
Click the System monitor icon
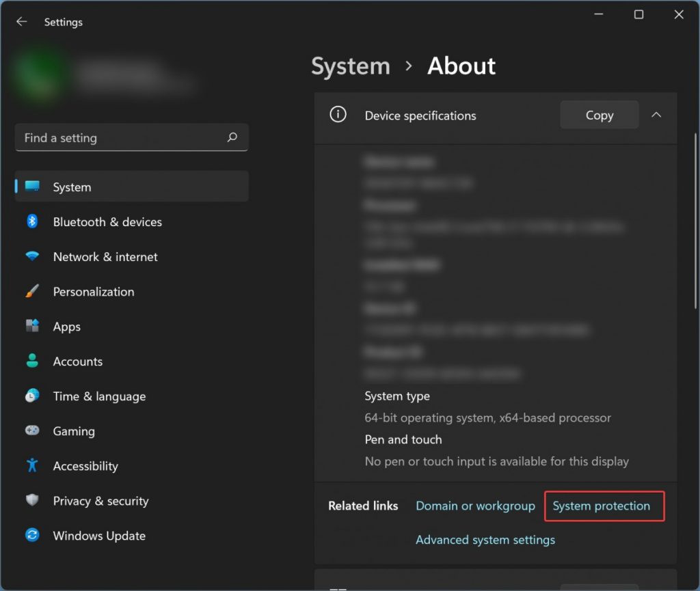pos(32,187)
